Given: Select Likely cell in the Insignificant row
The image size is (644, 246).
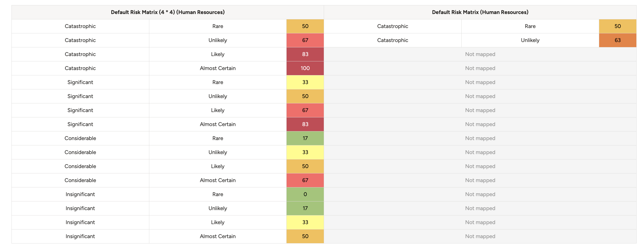Looking at the screenshot, I should point(218,222).
